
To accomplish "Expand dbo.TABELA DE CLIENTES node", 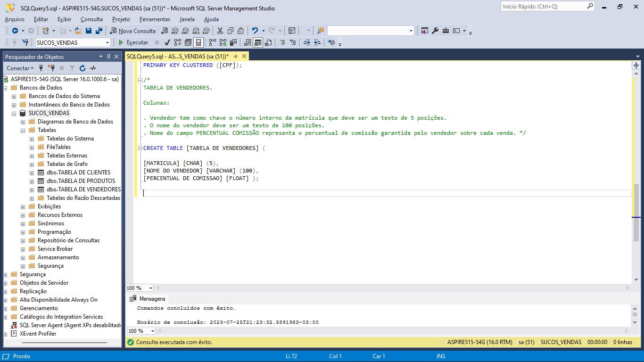I will coord(32,173).
